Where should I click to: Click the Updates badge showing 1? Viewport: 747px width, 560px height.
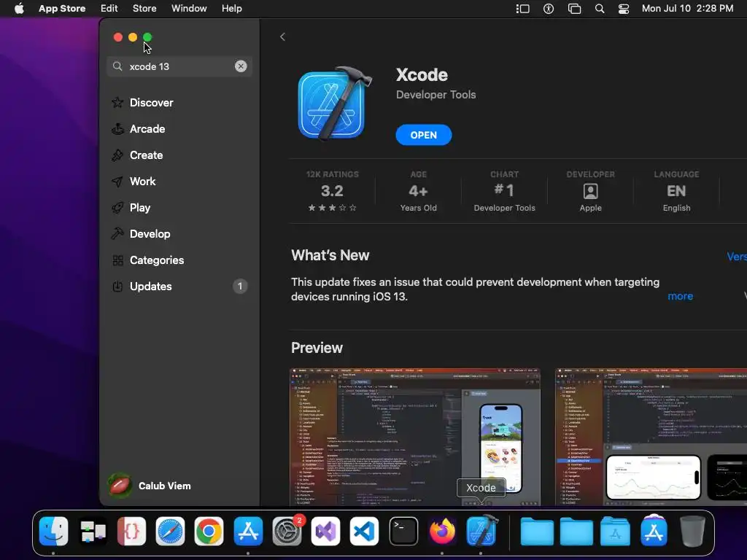[x=240, y=286]
